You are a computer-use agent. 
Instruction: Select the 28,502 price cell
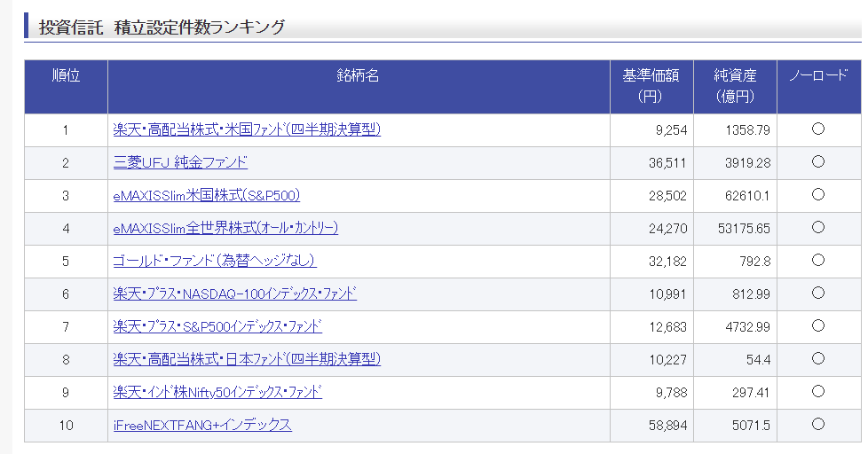click(651, 196)
